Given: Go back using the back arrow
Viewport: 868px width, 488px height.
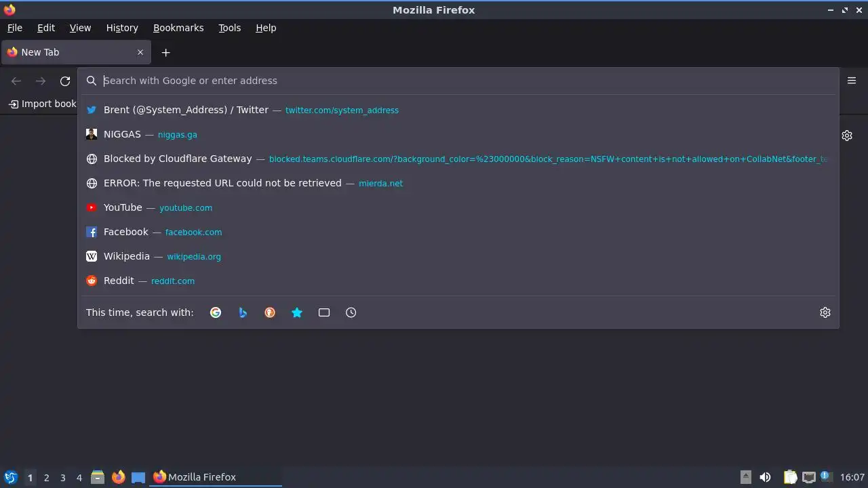Looking at the screenshot, I should click(16, 81).
